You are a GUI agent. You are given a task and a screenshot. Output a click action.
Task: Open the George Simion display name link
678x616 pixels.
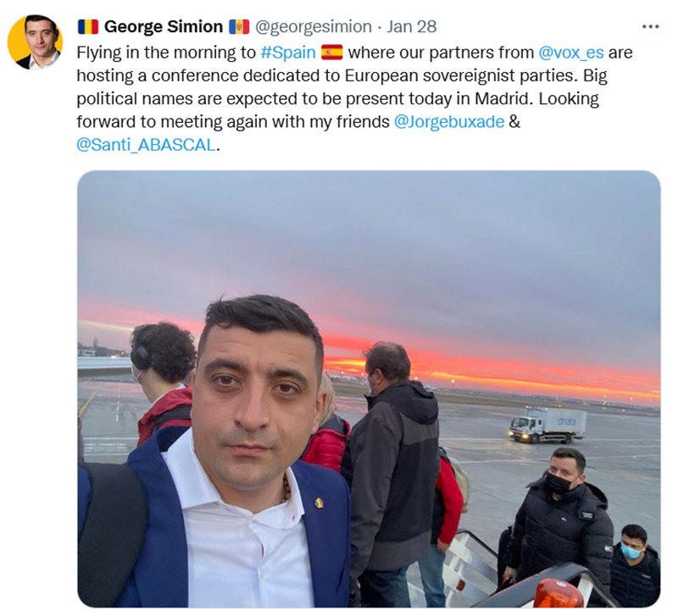[x=163, y=26]
